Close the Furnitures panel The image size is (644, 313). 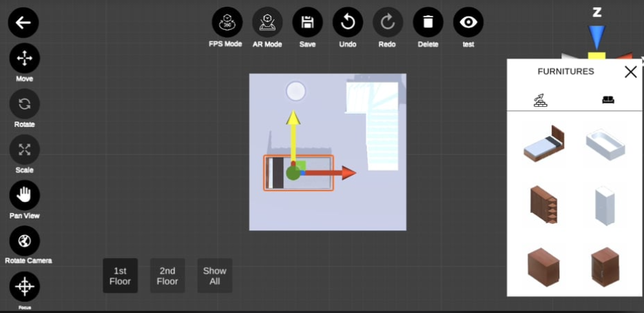pyautogui.click(x=630, y=72)
